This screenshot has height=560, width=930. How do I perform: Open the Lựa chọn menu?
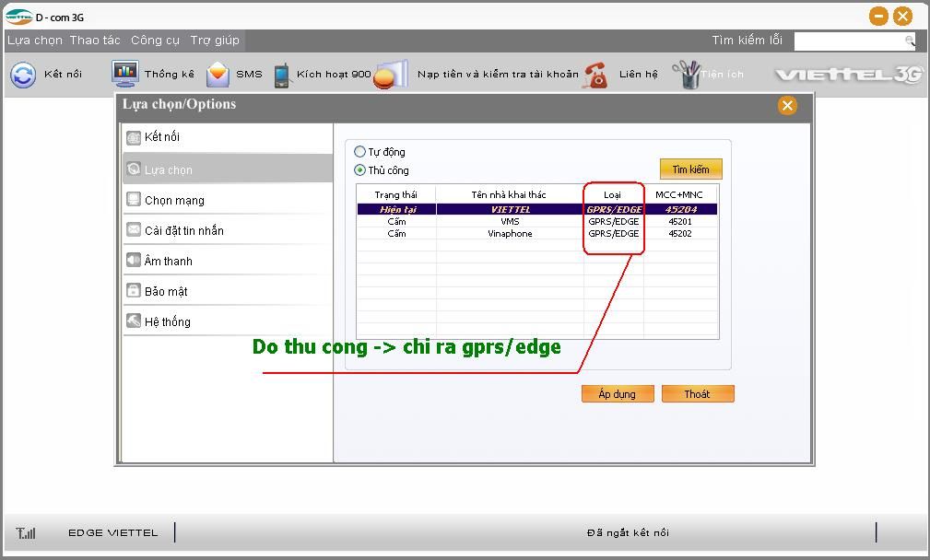[x=35, y=41]
